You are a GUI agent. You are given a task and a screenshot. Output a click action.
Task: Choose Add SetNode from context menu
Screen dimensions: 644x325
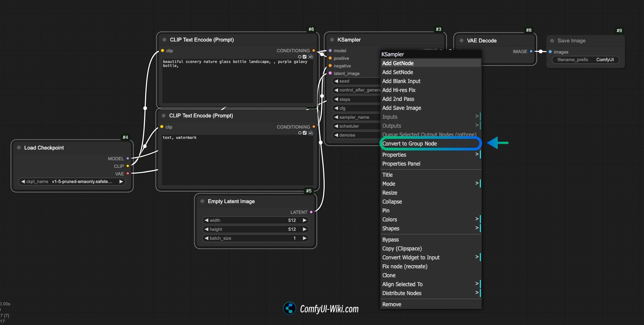tap(431, 72)
